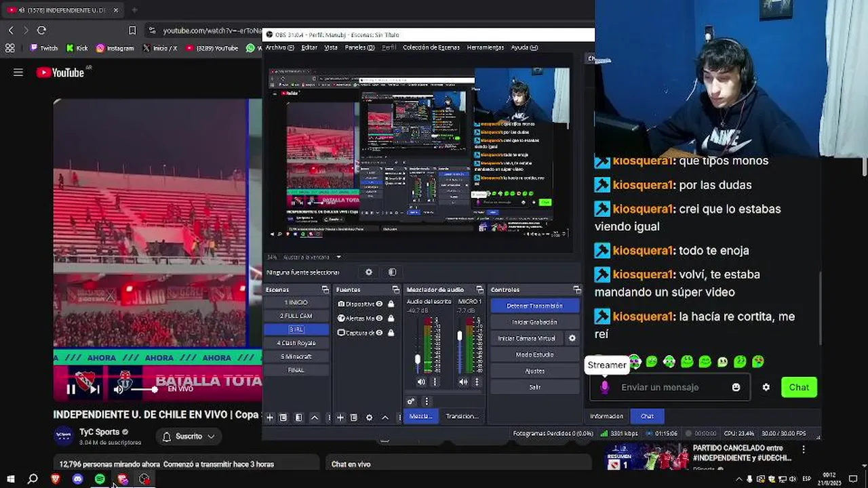The height and width of the screenshot is (488, 868).
Task: Select the 4 Clash Royale scene
Action: pos(296,343)
